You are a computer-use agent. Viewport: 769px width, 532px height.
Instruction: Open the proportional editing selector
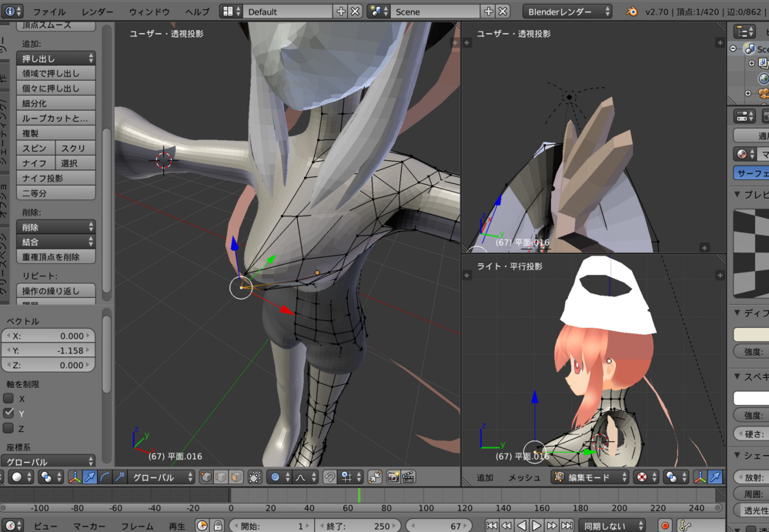279,477
